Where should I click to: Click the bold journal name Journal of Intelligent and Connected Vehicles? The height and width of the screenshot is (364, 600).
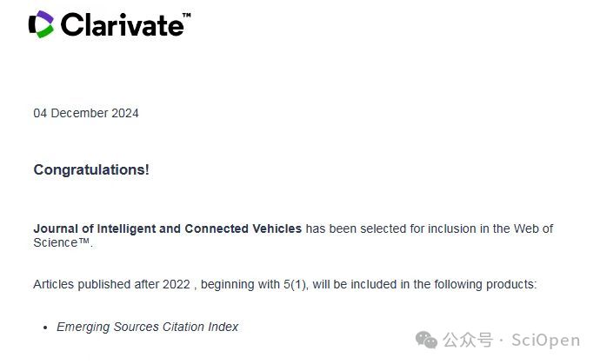point(168,228)
